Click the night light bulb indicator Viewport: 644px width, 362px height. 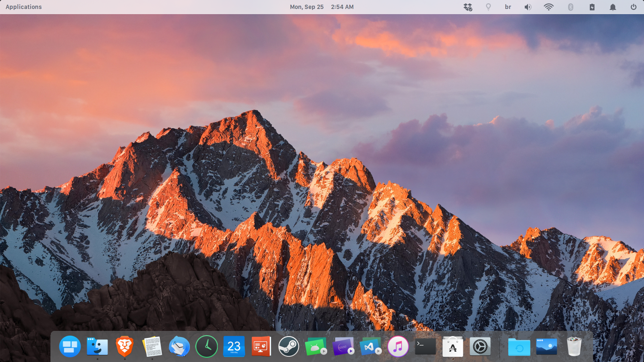[x=488, y=7]
